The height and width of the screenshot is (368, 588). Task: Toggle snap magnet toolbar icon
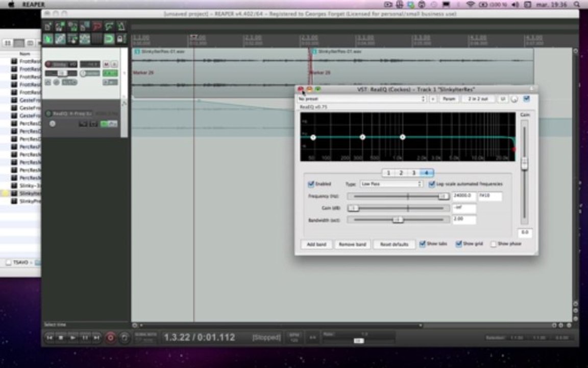click(109, 39)
